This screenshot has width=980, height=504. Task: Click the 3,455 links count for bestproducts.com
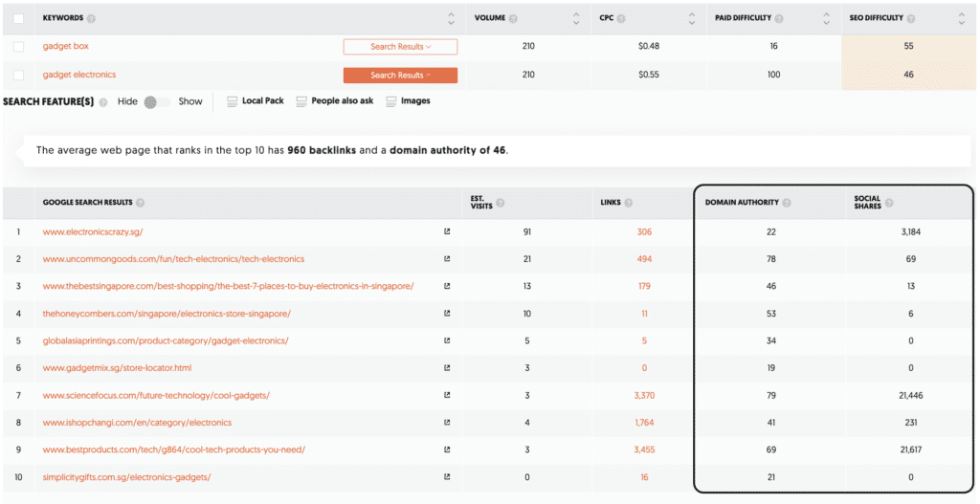pyautogui.click(x=644, y=449)
